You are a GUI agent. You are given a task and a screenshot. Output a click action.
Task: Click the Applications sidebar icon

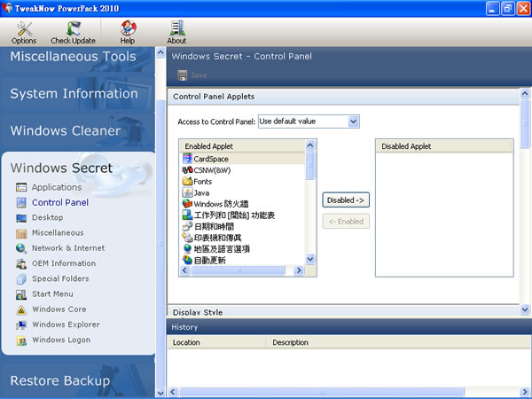pyautogui.click(x=21, y=187)
